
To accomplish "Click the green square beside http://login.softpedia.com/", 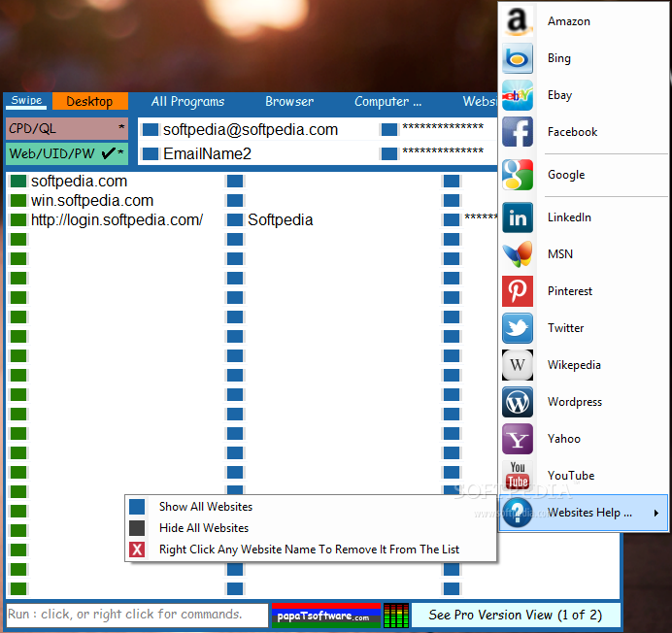I will (18, 219).
